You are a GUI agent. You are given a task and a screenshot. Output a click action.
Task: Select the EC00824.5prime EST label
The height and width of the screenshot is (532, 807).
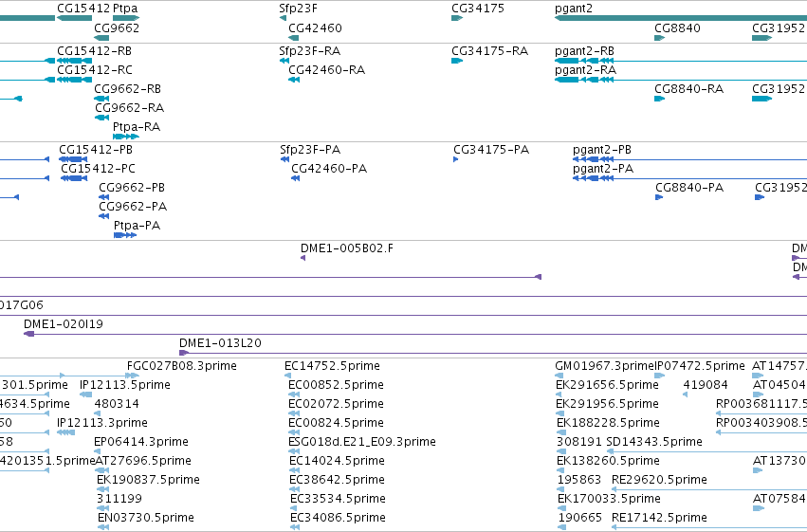click(x=336, y=423)
